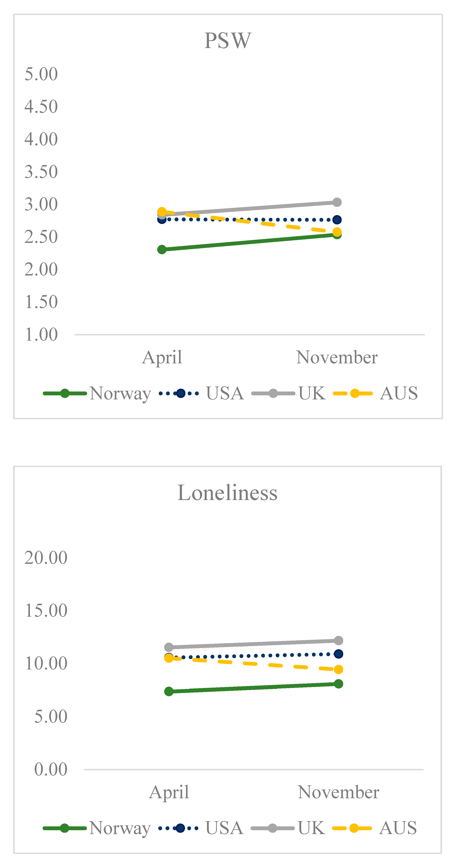Click the UK legend entry in the PSW chart

tap(289, 393)
